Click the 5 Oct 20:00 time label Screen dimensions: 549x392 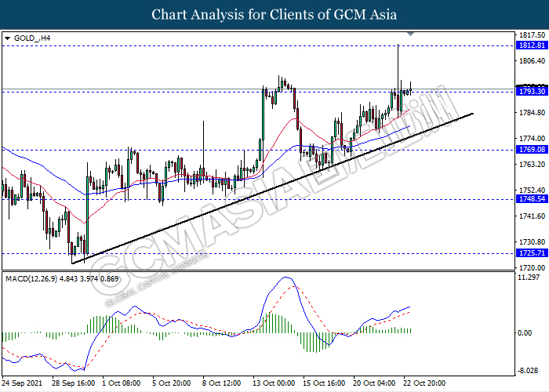(x=172, y=383)
